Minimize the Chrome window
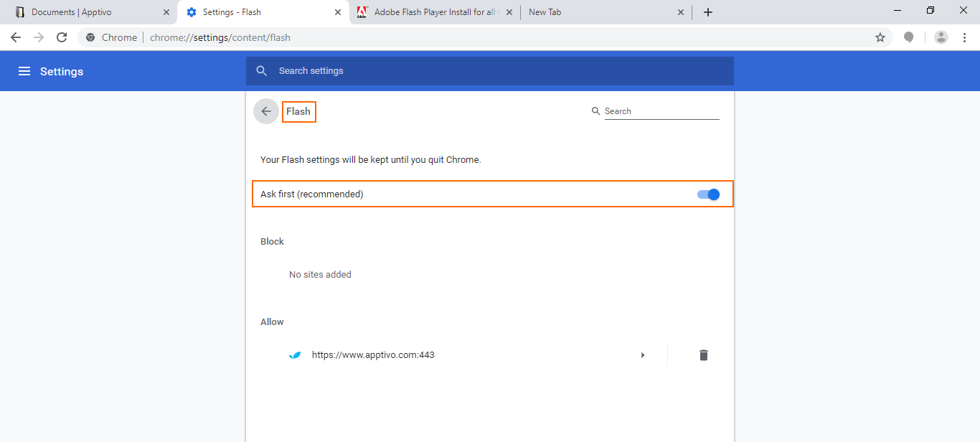The width and height of the screenshot is (980, 442). click(897, 11)
